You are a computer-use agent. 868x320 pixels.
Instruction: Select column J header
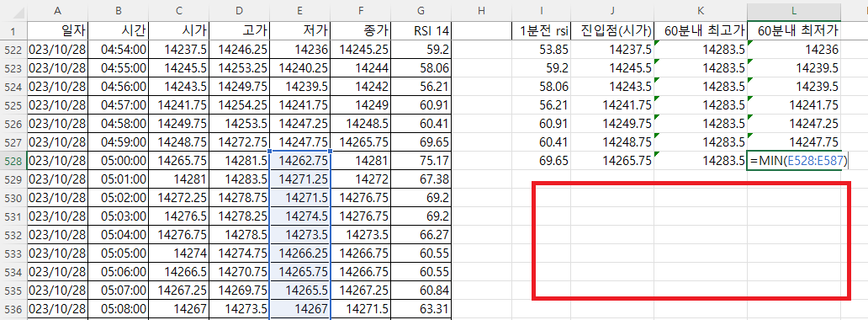612,11
